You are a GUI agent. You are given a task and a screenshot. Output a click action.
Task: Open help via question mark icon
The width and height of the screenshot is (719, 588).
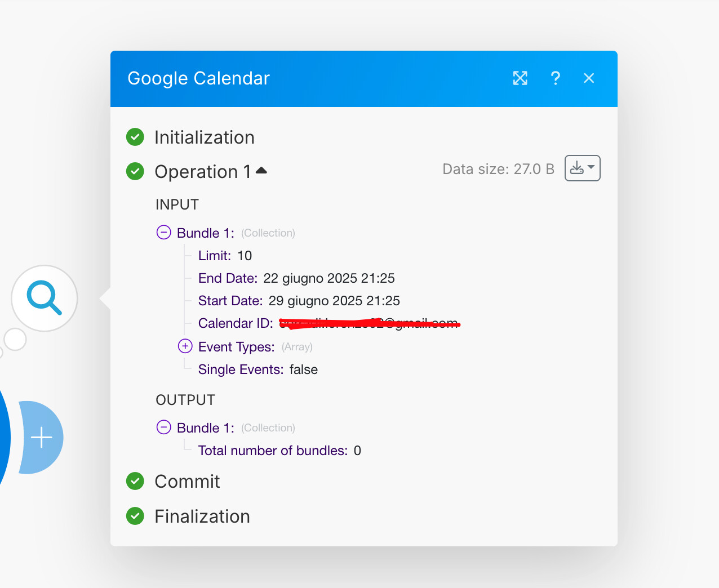pyautogui.click(x=555, y=78)
